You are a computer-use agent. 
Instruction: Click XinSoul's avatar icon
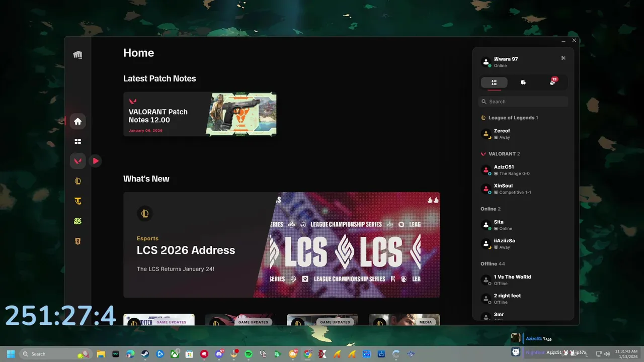486,189
